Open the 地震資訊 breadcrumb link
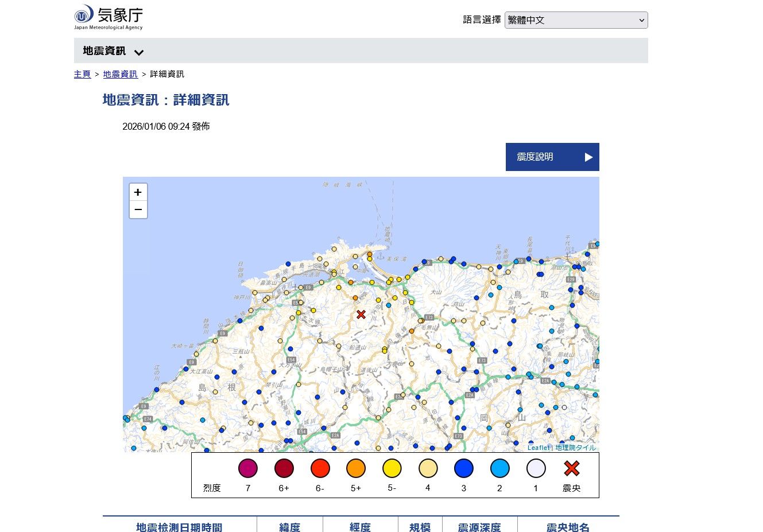Screen dimensions: 763x532 120,74
